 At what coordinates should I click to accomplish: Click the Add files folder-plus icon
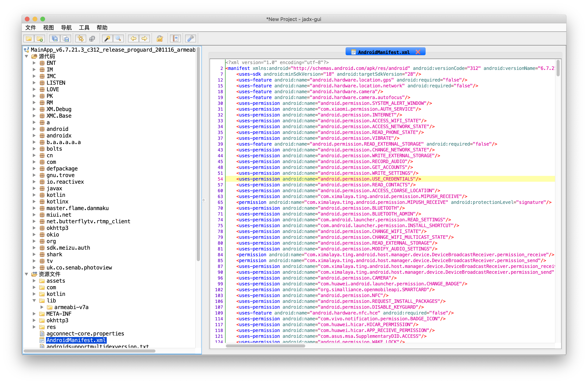[x=40, y=39]
